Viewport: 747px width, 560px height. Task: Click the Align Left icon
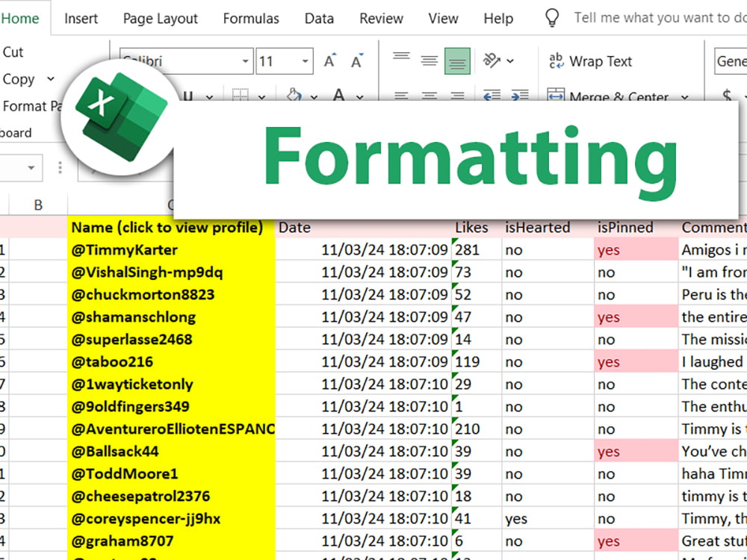(x=401, y=96)
